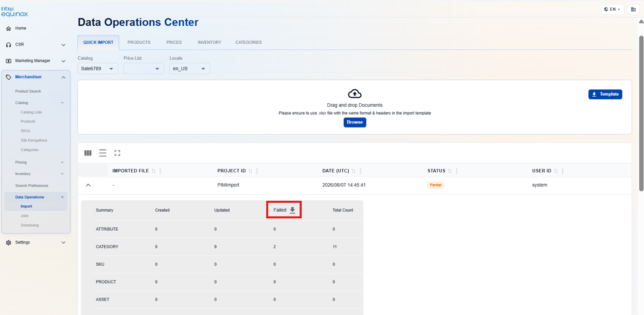Click the Browse button
Viewport: 644px width, 315px height.
click(x=355, y=122)
